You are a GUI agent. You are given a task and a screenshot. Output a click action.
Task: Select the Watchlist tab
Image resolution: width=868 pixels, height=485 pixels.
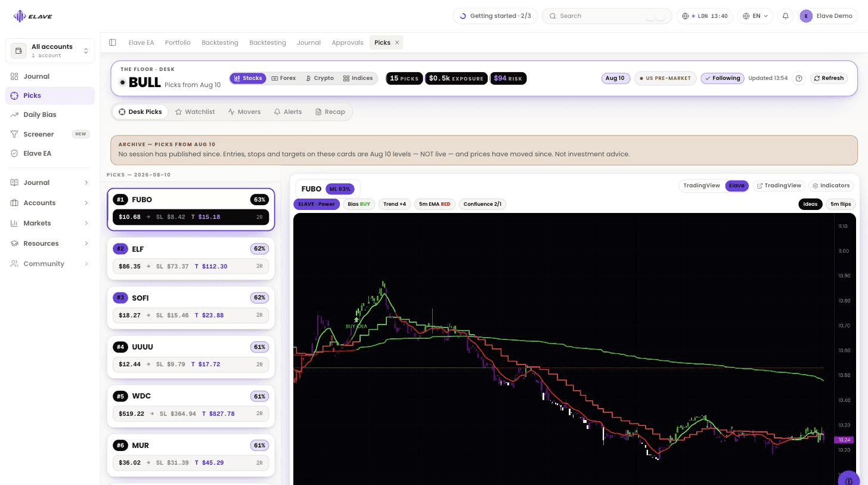click(195, 112)
